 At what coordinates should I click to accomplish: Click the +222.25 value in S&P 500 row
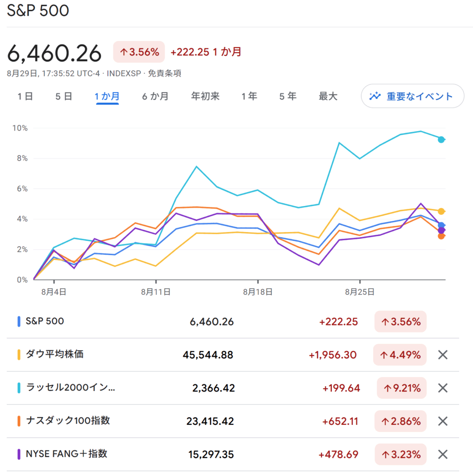click(x=339, y=322)
